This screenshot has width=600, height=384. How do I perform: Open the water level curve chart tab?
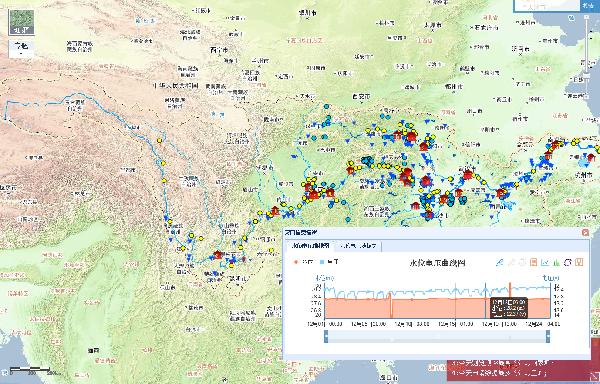(310, 246)
